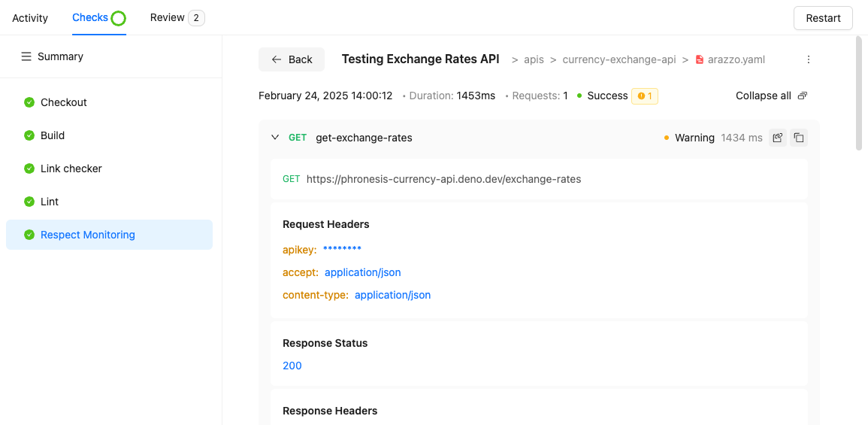Click the Request Headers heading

click(x=326, y=224)
